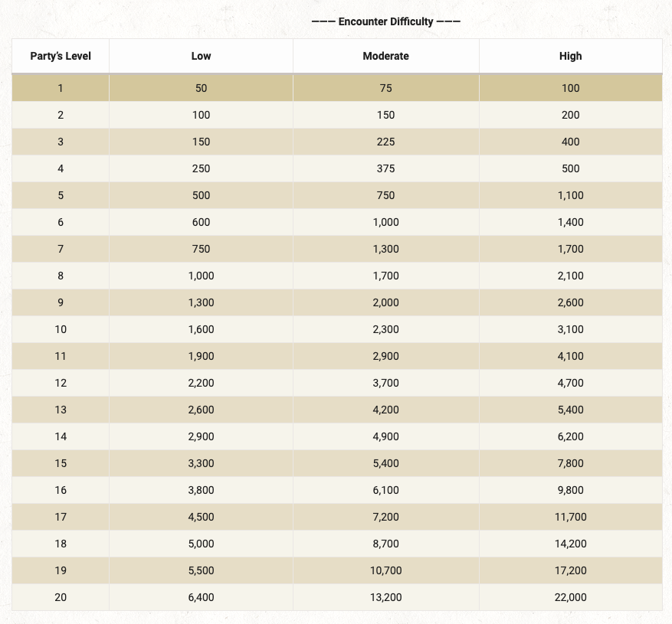Select the 75 value in Moderate column

pos(385,88)
